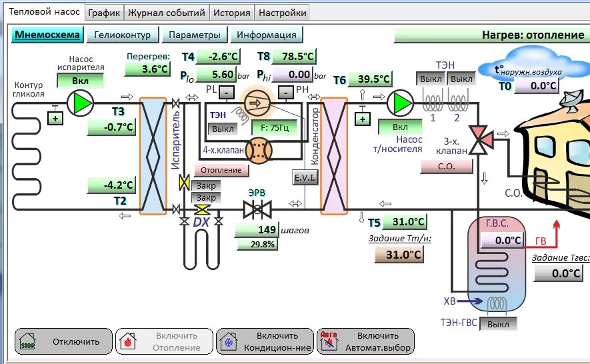Toggle evaporator pump Вкл state
This screenshot has height=364, width=590.
tap(80, 81)
